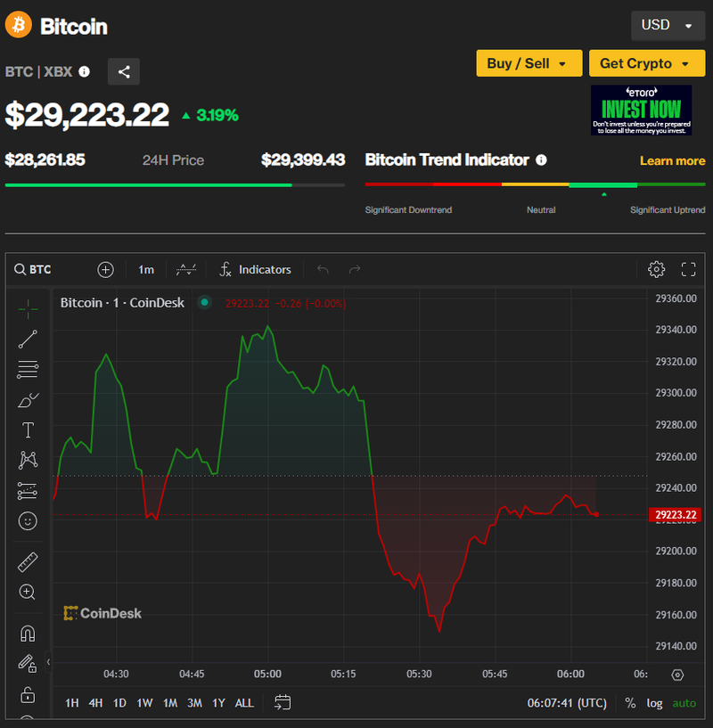
Task: Enter fullscreen chart mode
Action: coord(688,269)
